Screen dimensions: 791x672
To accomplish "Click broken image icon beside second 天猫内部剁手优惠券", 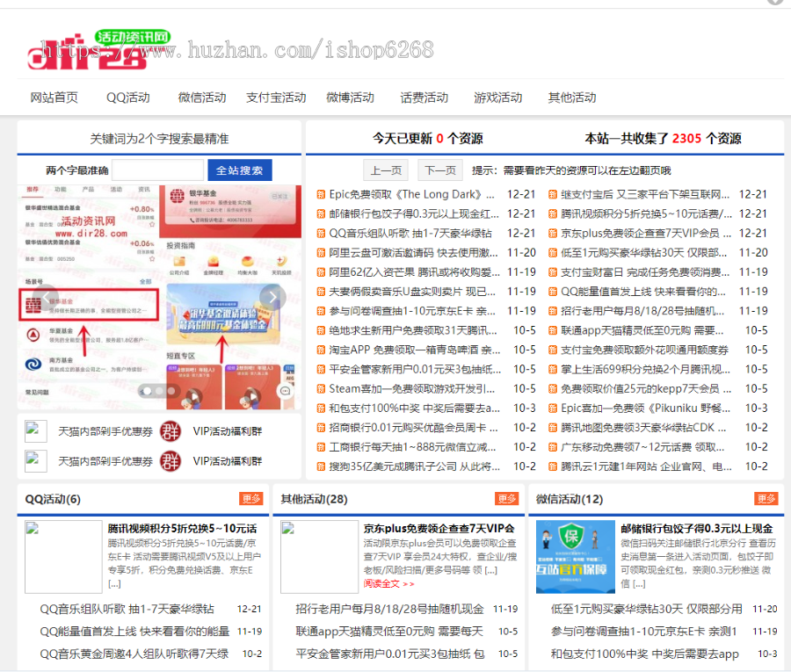I will tap(36, 461).
